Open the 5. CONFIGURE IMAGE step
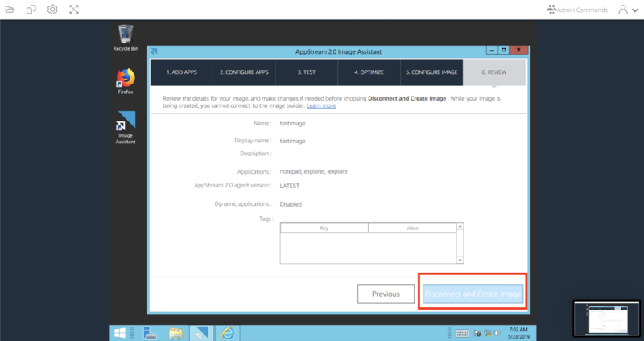The width and height of the screenshot is (644, 341). pos(431,72)
